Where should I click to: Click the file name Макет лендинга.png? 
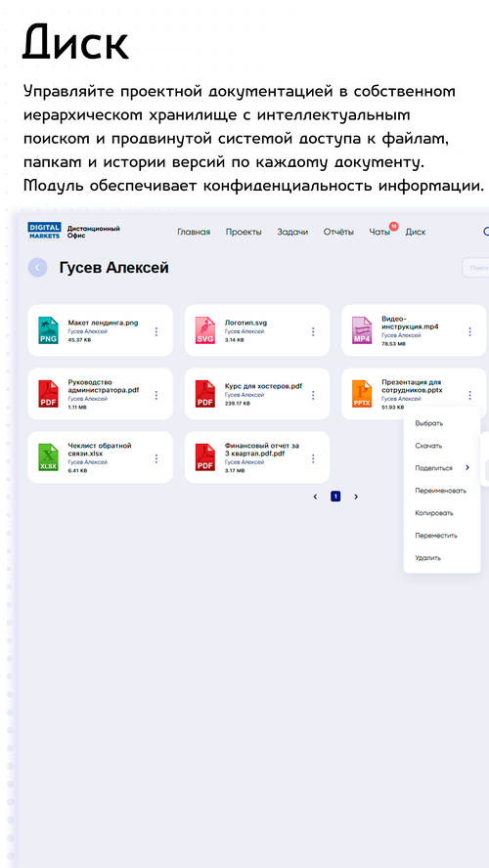[x=103, y=323]
